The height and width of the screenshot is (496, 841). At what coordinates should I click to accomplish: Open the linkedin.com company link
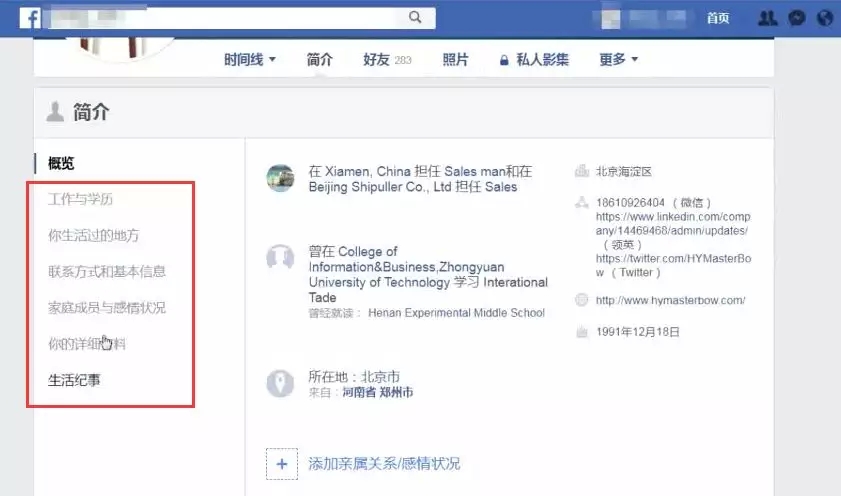[673, 224]
